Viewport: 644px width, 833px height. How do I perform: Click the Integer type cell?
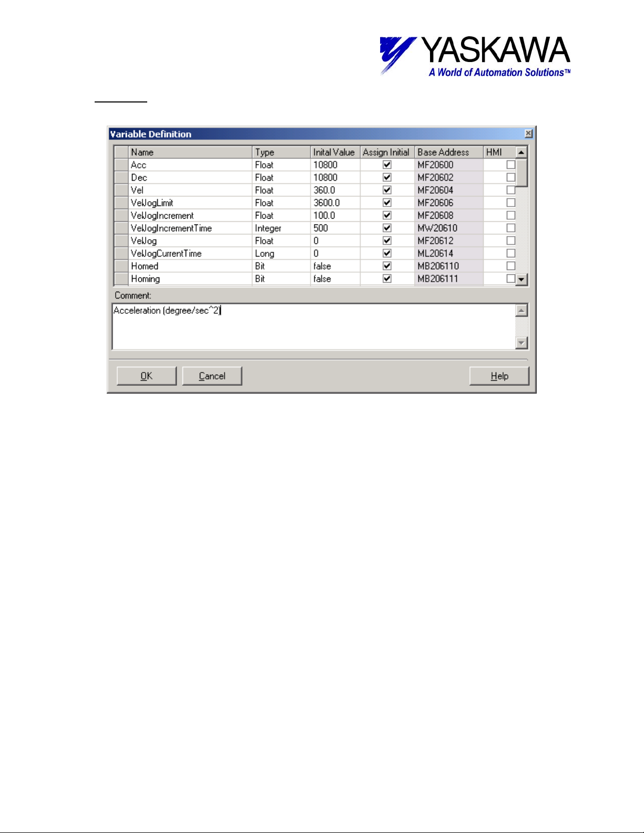pyautogui.click(x=281, y=228)
